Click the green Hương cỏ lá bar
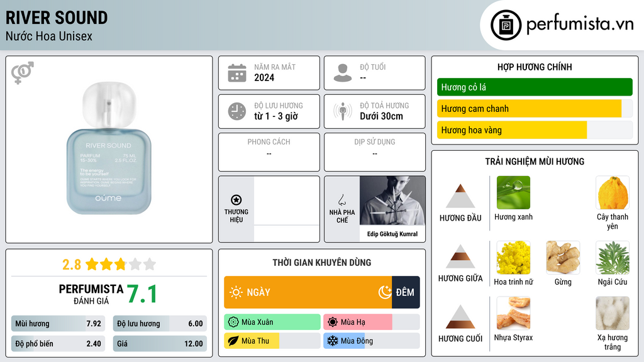The width and height of the screenshot is (644, 362). 535,87
